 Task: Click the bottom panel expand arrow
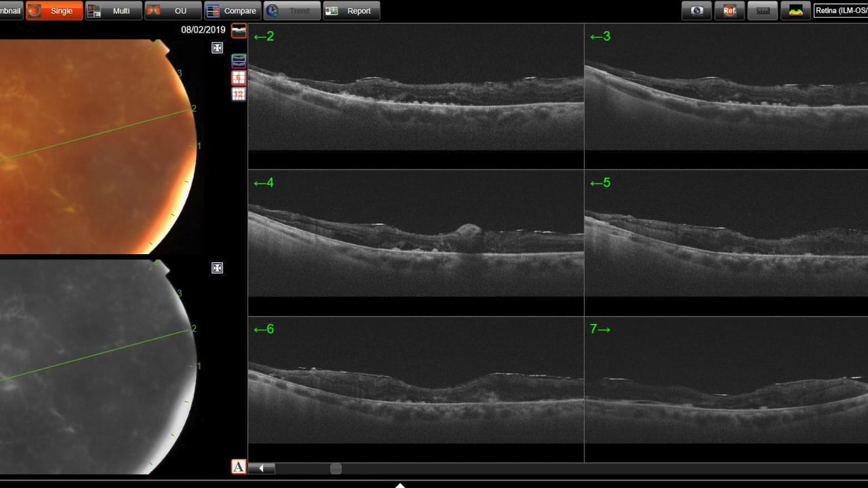[400, 485]
